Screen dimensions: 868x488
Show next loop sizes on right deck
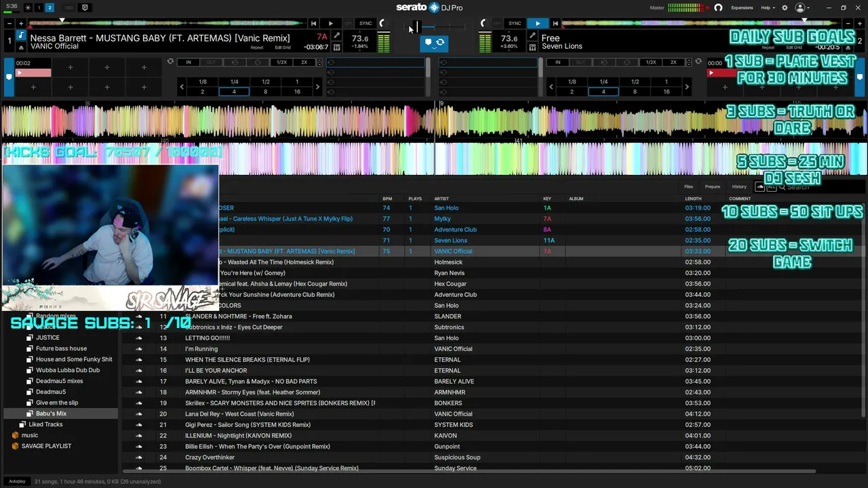tap(687, 87)
